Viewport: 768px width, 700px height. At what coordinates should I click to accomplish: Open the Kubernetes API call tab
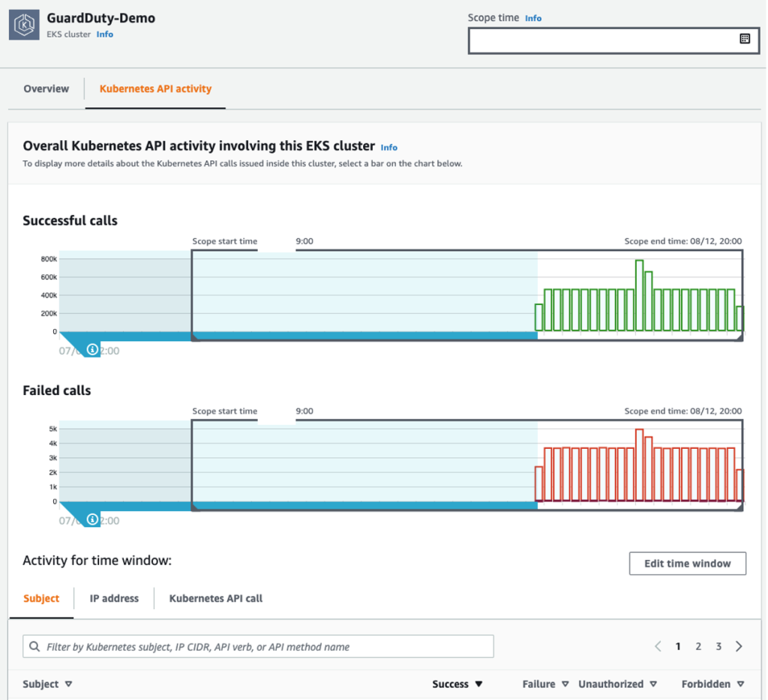(217, 598)
